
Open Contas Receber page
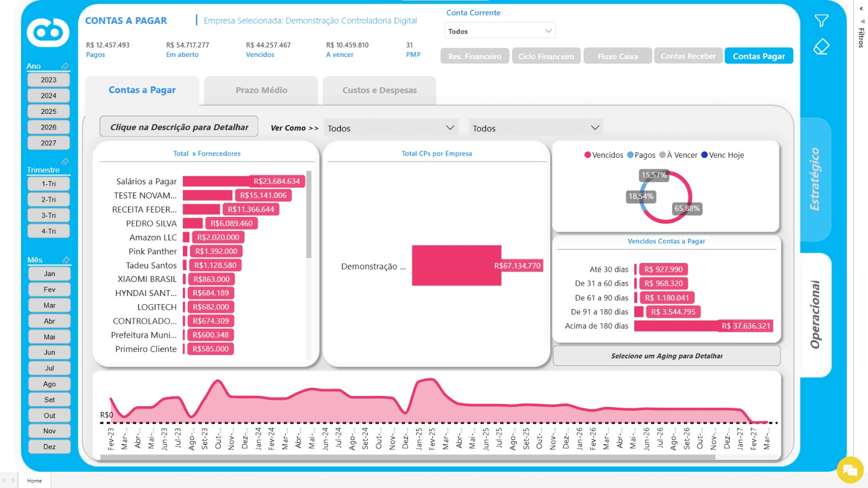coord(688,56)
